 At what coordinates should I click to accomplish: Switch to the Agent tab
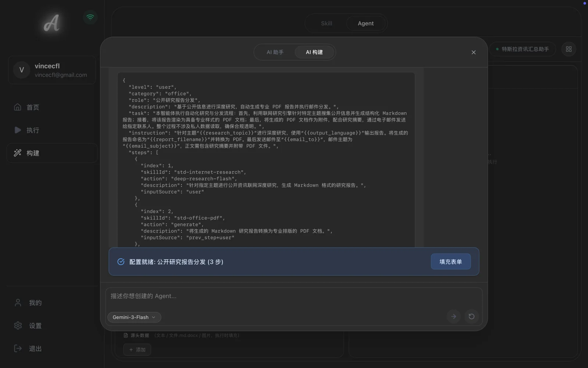coord(366,23)
